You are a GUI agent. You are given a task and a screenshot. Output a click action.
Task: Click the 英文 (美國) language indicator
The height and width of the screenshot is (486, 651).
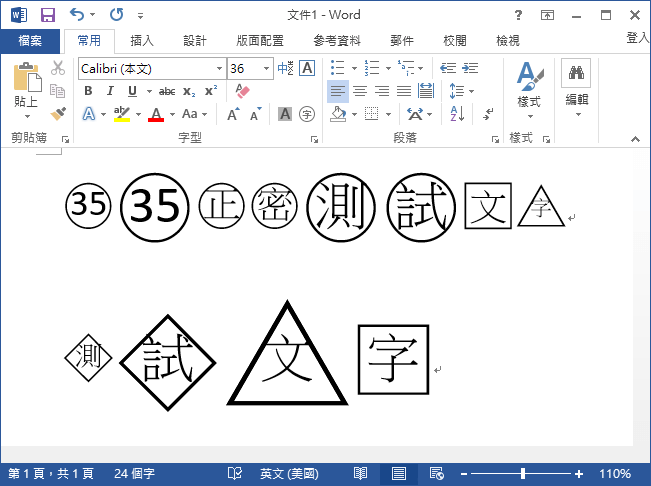pyautogui.click(x=289, y=474)
